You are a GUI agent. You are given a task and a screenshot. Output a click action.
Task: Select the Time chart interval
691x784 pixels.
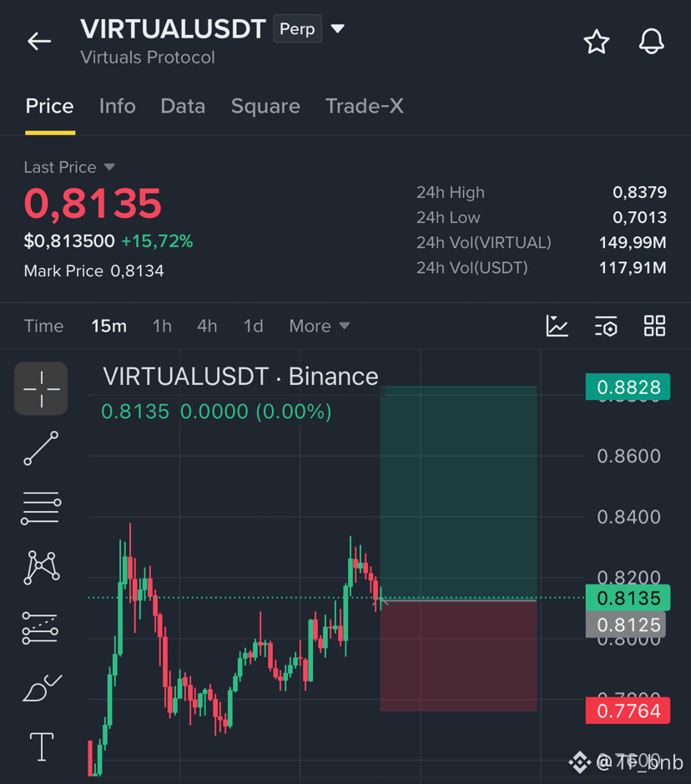(44, 326)
